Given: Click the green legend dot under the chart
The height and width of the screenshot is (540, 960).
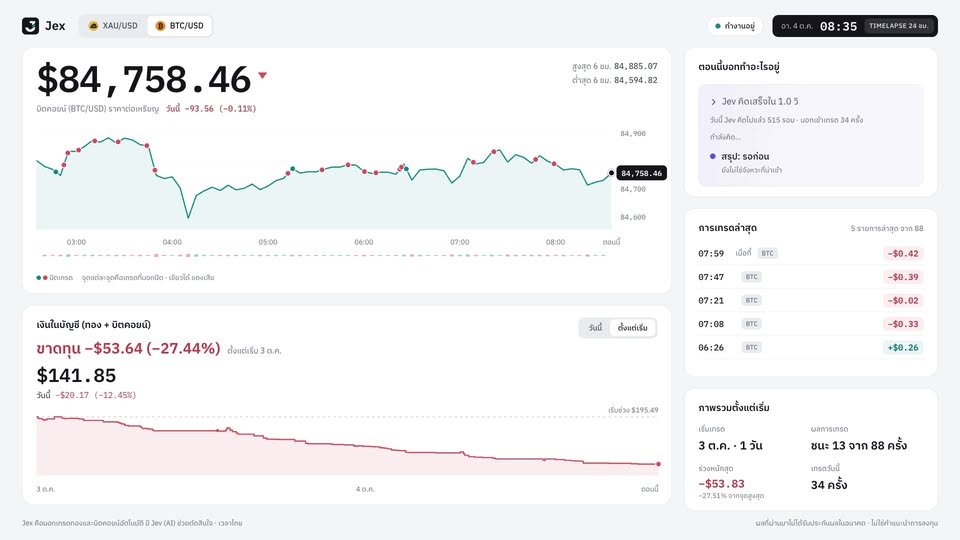Looking at the screenshot, I should click(39, 278).
